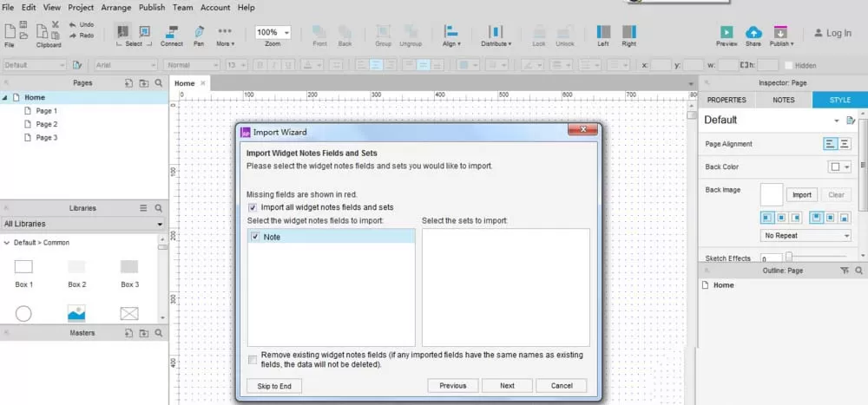Add a master in Masters panel
The height and width of the screenshot is (405, 868).
[x=128, y=333]
